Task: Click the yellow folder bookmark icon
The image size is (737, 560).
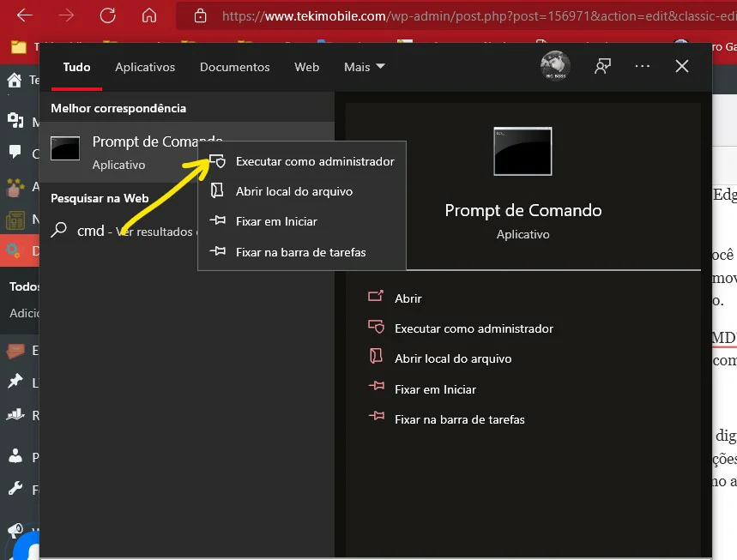Action: coord(18,47)
